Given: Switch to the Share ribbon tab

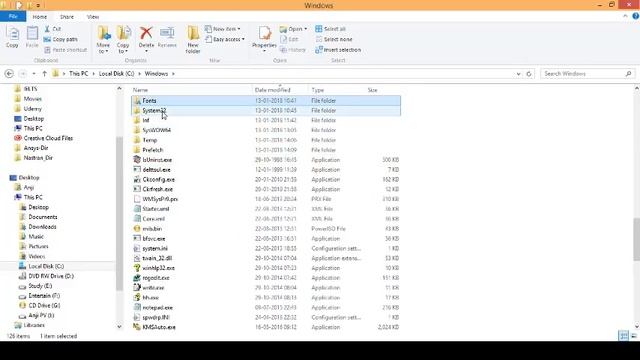Looking at the screenshot, I should 67,17.
